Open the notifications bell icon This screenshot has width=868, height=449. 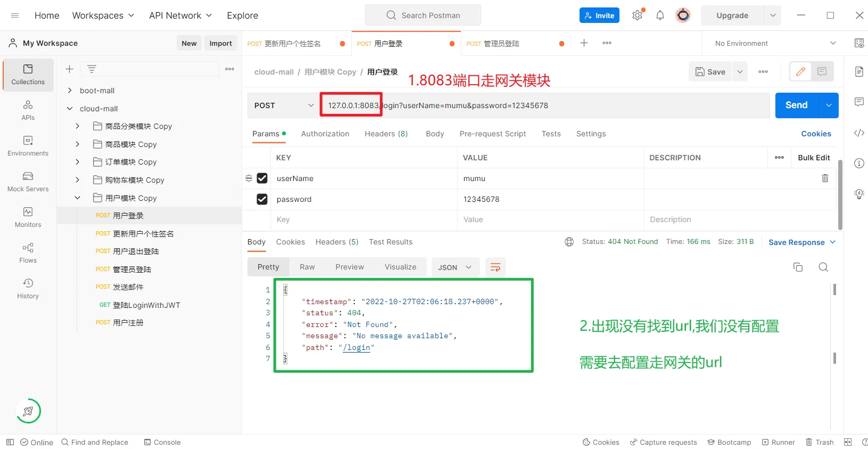(x=660, y=15)
